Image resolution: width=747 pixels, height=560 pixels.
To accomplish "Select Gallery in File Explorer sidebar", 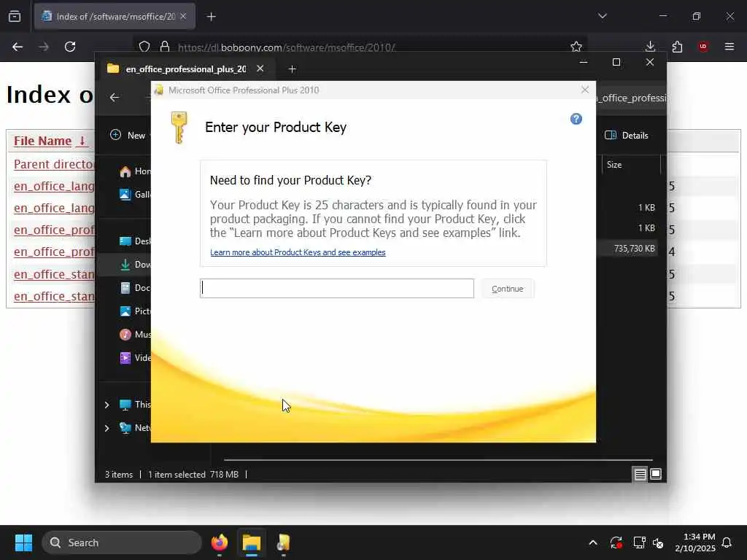I will [135, 194].
